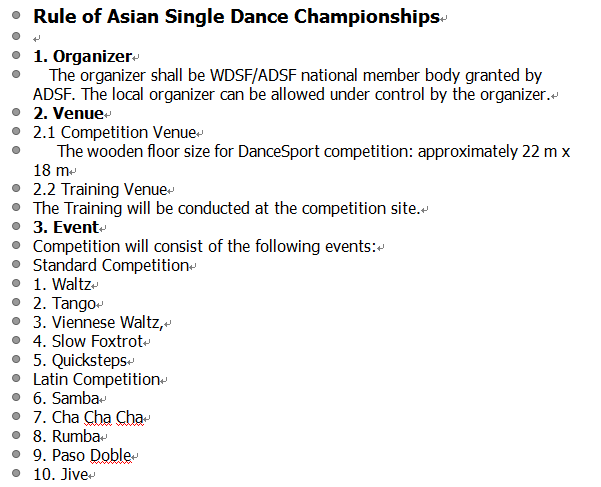Viewport: 601px width, 487px height.
Task: Place cursor in '2.2 Training Venue' line
Action: 100,190
